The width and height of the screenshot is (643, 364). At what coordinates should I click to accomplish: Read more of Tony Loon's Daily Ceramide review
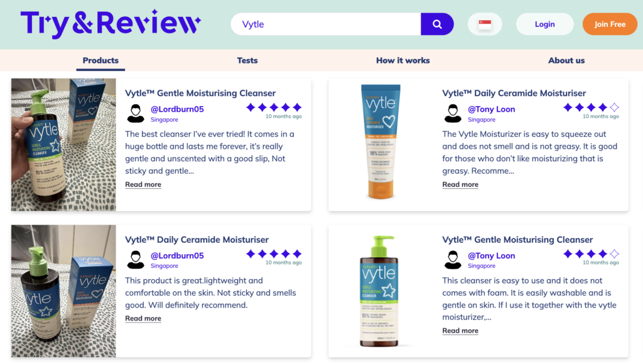tap(460, 185)
